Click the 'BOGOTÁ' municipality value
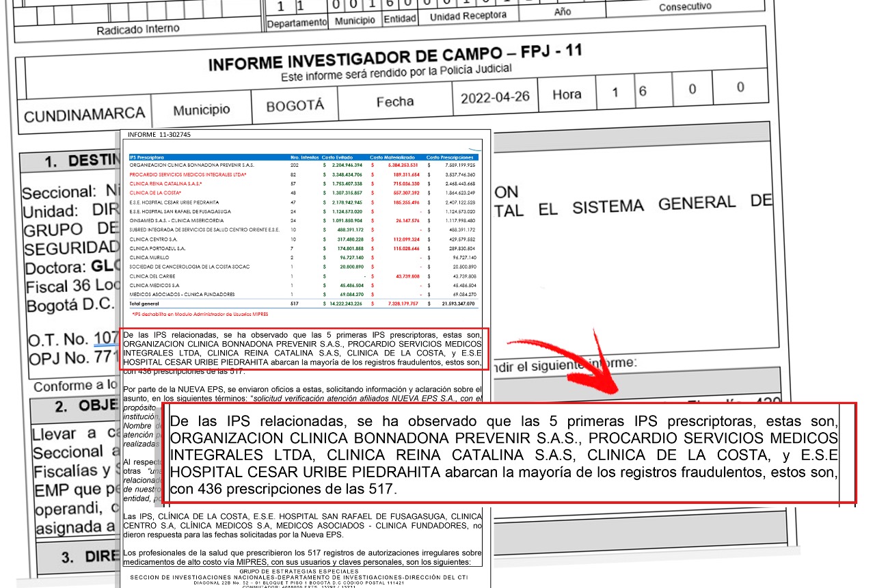875x588 pixels. (x=295, y=107)
